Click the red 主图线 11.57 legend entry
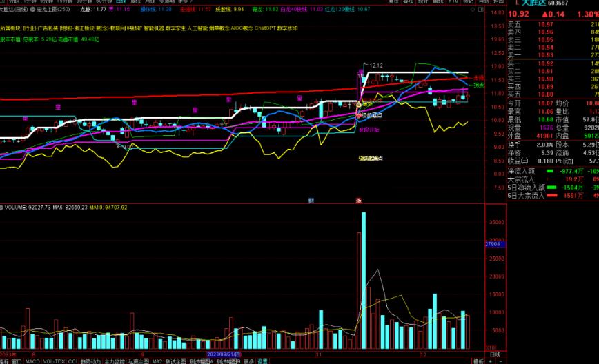Viewport: 599px width, 364px height. tap(195, 9)
